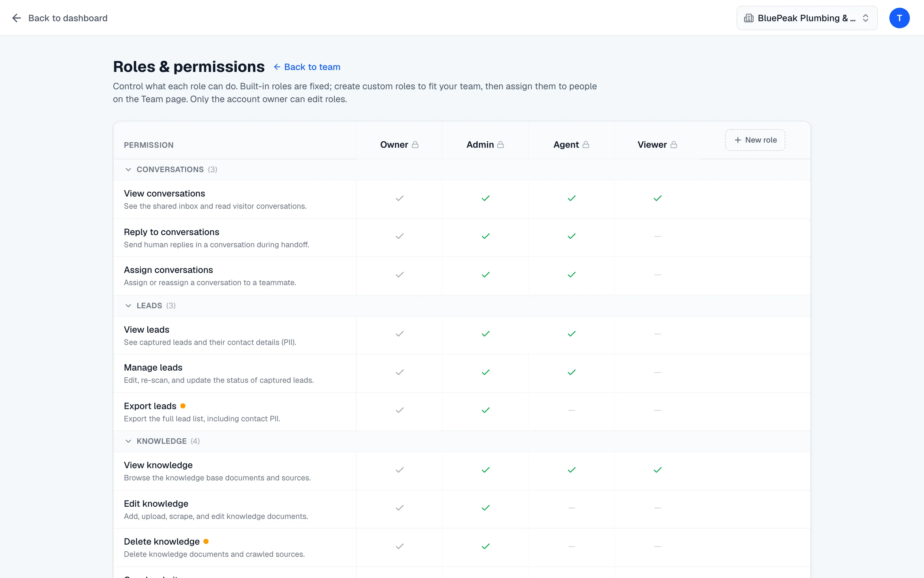
Task: Follow the Back to team link
Action: (307, 67)
